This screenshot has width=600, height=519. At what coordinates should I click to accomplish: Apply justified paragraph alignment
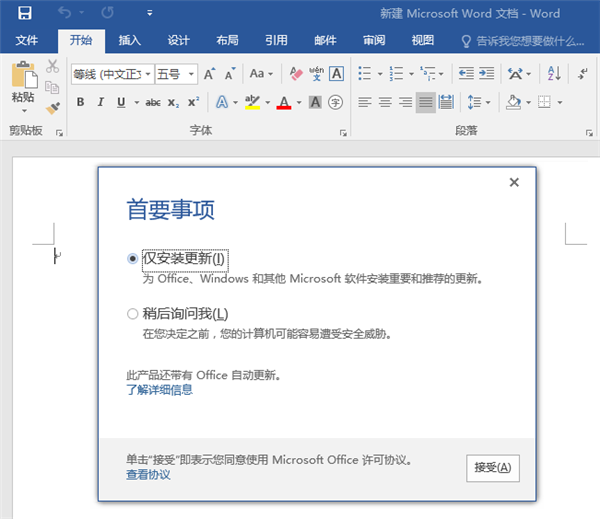[x=426, y=102]
